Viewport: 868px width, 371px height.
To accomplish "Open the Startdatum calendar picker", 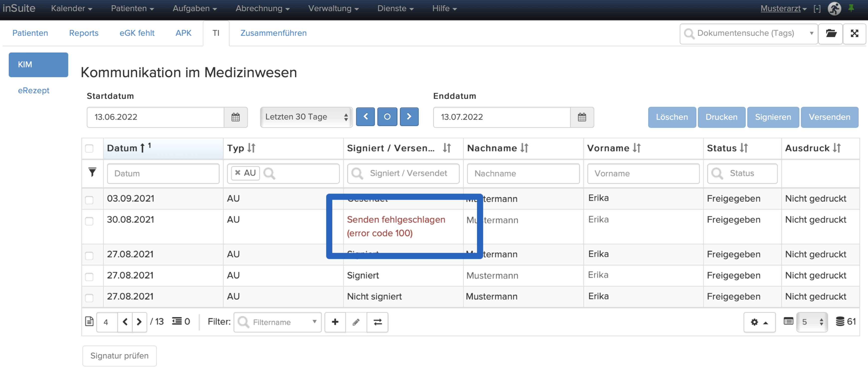I will click(x=235, y=117).
